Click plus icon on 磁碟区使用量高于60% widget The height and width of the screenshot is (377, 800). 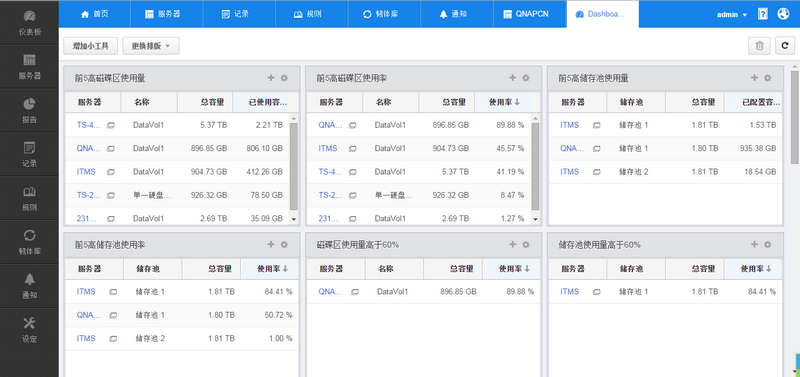pyautogui.click(x=513, y=244)
